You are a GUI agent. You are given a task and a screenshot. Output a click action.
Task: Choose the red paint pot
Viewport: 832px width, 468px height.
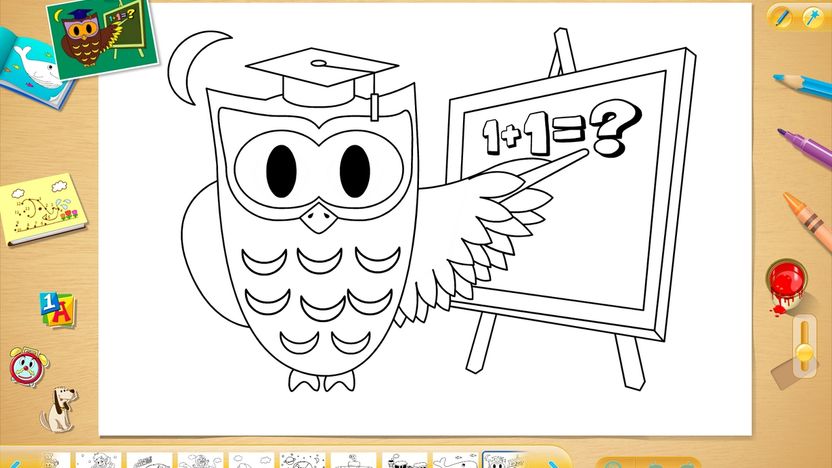786,285
